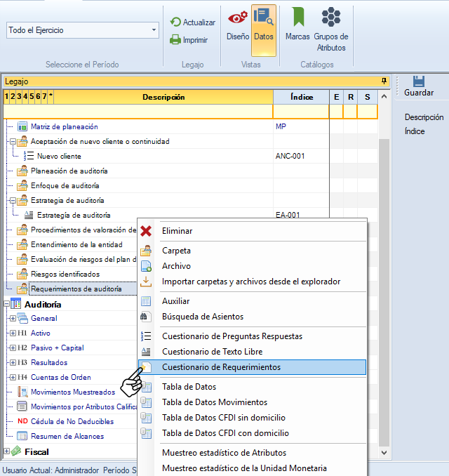Click the Guardar save icon

pos(419,81)
